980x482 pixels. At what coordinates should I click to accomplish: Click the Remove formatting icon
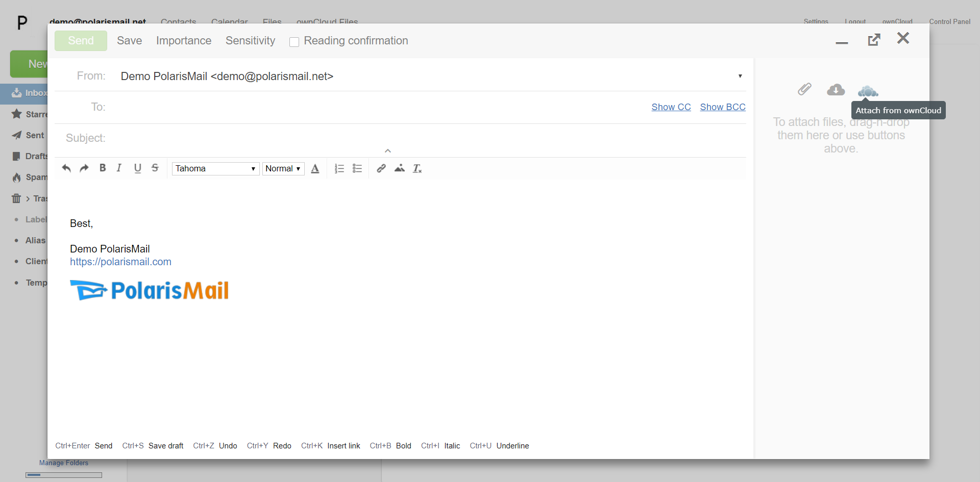[418, 168]
